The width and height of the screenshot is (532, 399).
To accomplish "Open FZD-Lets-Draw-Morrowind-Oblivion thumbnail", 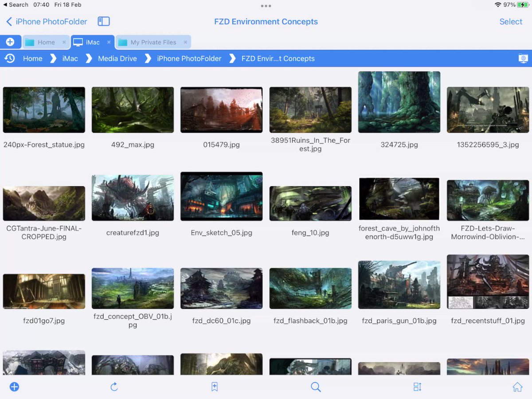I will (x=488, y=200).
